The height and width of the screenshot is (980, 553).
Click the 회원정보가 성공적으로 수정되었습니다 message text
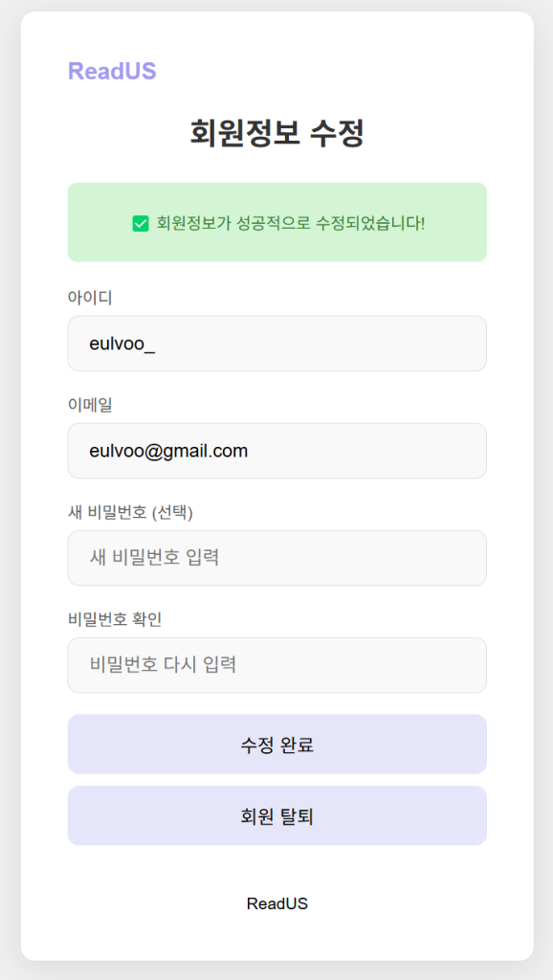click(x=291, y=223)
